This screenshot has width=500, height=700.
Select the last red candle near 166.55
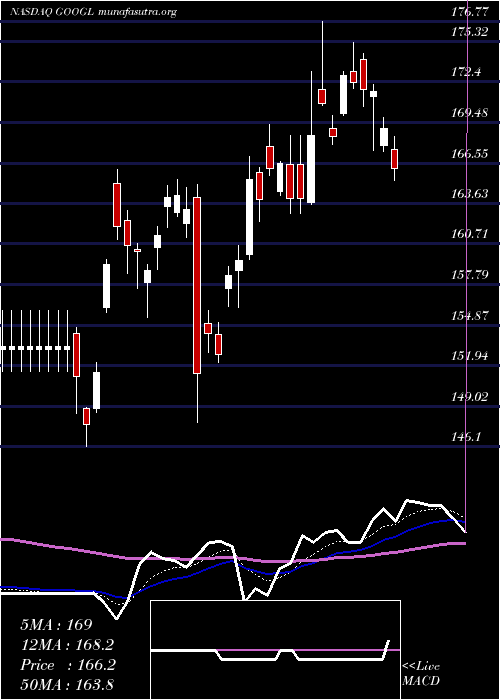point(394,159)
